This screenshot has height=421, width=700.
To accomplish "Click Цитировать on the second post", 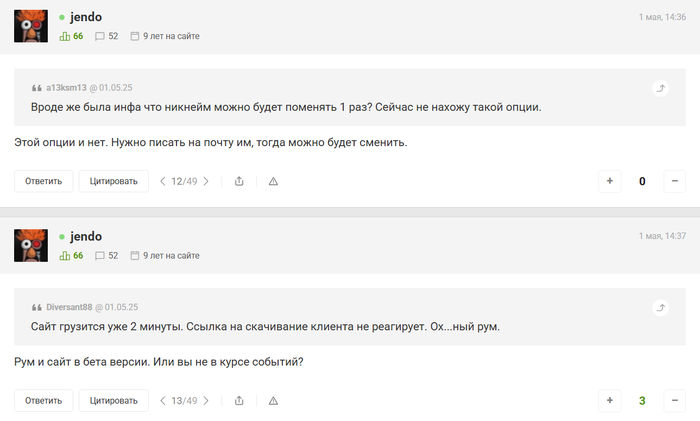I will pyautogui.click(x=113, y=401).
